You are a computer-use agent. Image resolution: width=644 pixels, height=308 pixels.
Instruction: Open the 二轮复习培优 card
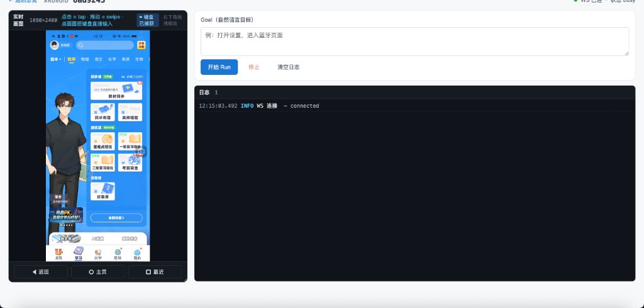click(103, 163)
